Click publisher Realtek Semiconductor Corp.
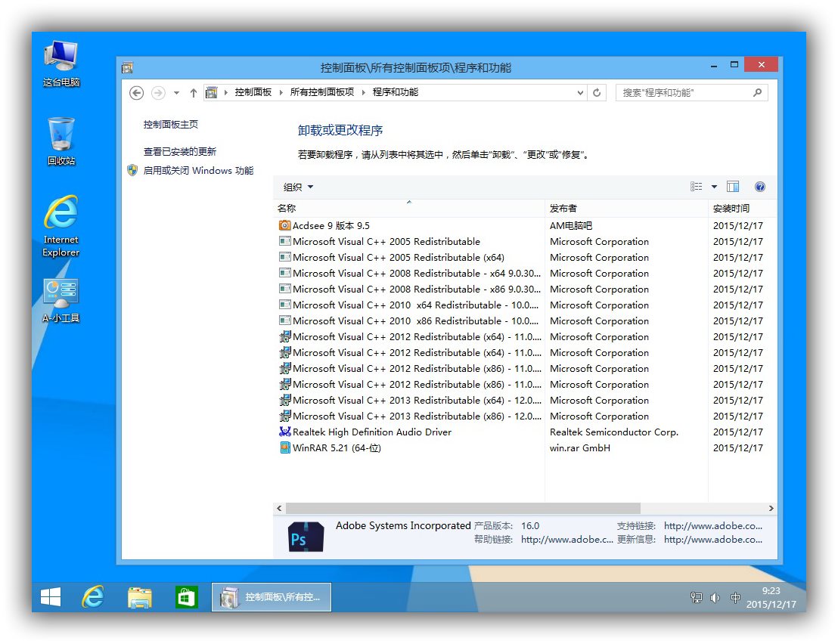This screenshot has width=838, height=644. click(x=613, y=432)
